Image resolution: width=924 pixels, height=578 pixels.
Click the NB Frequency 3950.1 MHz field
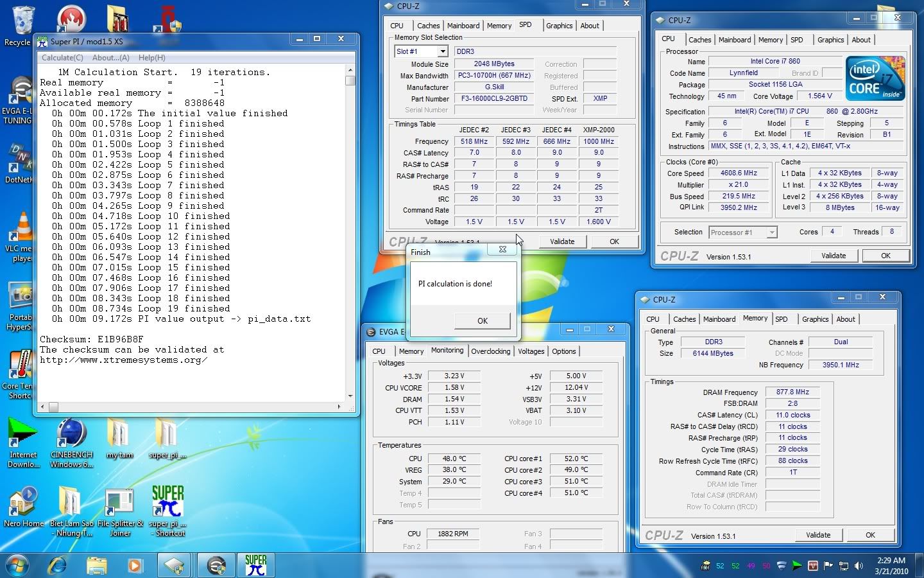tap(841, 365)
